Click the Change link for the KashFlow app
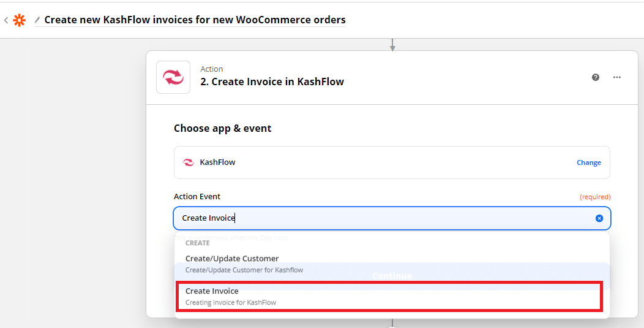The width and height of the screenshot is (644, 328). (x=588, y=162)
